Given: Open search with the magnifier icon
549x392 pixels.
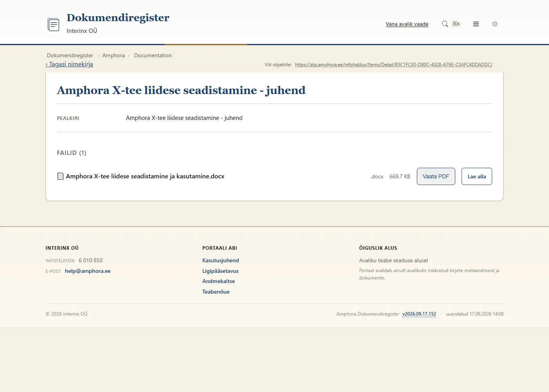Looking at the screenshot, I should (445, 24).
